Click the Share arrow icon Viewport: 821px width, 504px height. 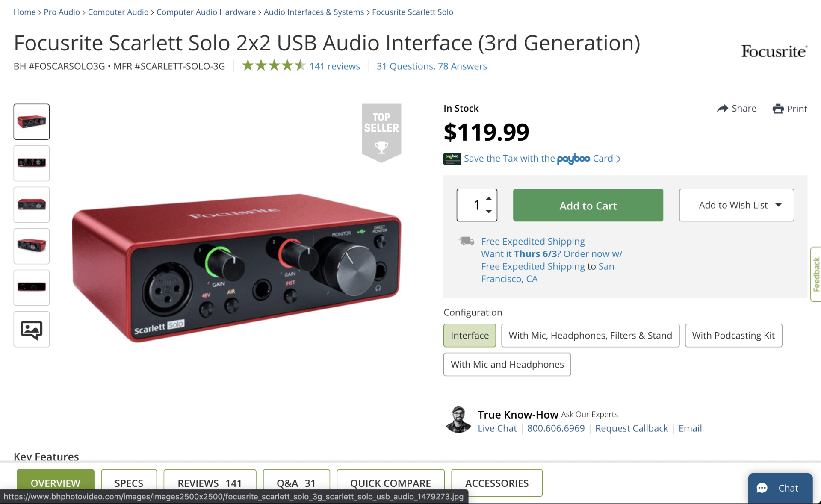coord(722,109)
